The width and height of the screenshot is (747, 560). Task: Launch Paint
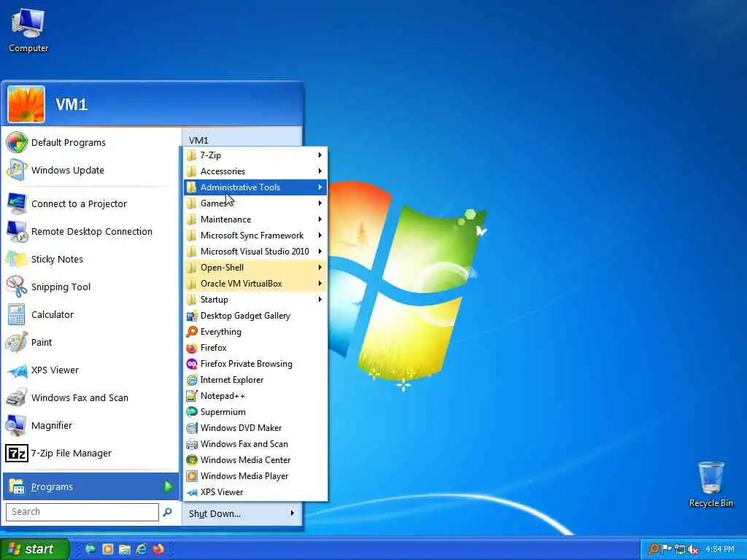pyautogui.click(x=90, y=343)
